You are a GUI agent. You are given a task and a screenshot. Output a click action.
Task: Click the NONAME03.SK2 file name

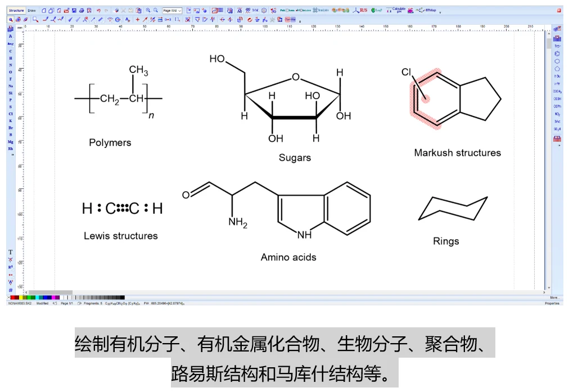click(x=20, y=303)
